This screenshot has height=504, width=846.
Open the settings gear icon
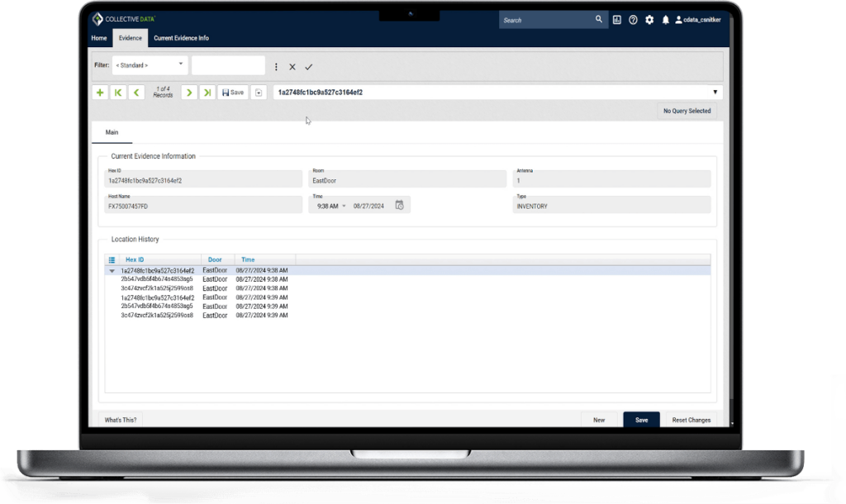pos(649,20)
